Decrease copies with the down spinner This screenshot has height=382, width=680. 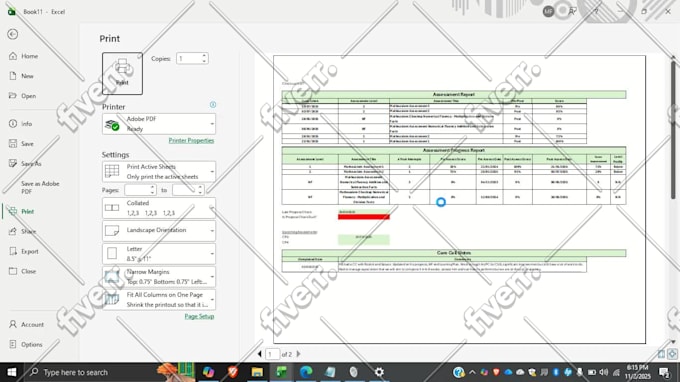pyautogui.click(x=204, y=61)
